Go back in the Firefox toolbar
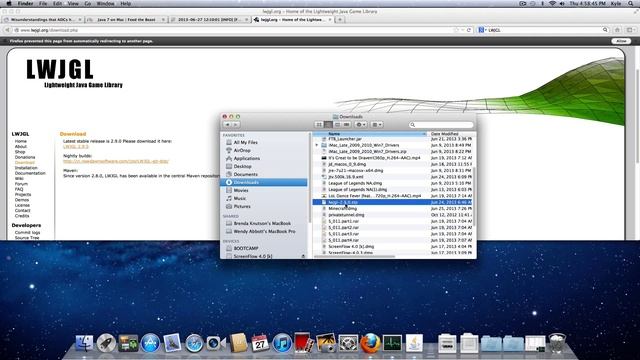The width and height of the screenshot is (640, 360). pos(7,30)
